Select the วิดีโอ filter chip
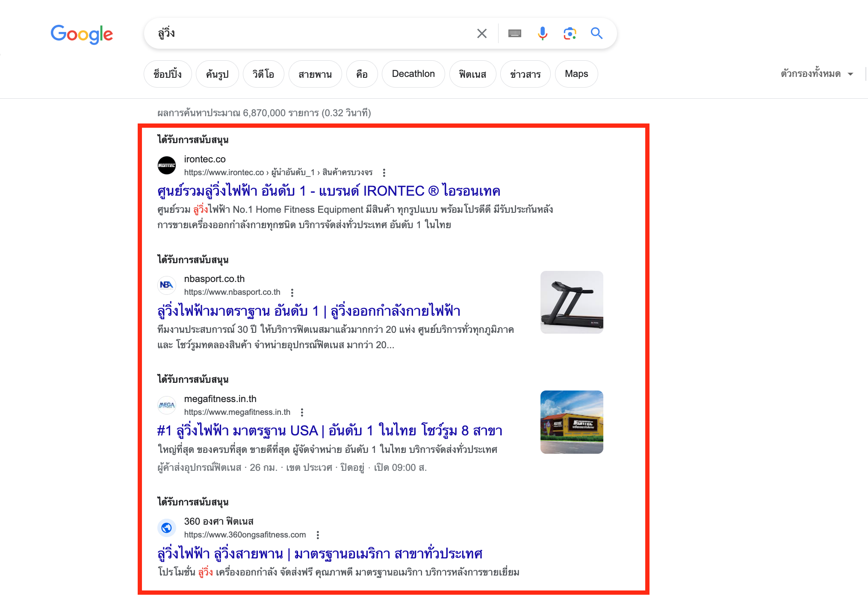This screenshot has height=599, width=868. [x=263, y=74]
